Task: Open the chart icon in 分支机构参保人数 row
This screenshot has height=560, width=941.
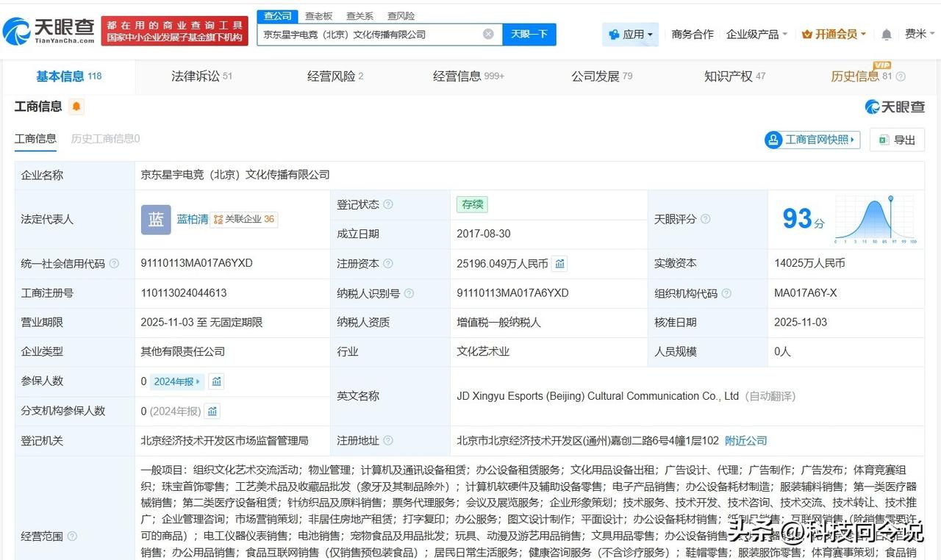Action: click(x=212, y=411)
